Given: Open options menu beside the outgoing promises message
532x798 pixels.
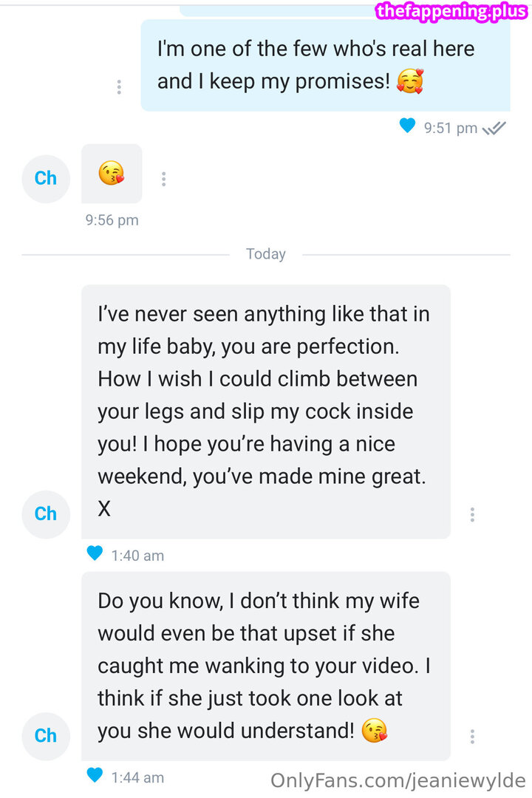Looking at the screenshot, I should click(119, 87).
